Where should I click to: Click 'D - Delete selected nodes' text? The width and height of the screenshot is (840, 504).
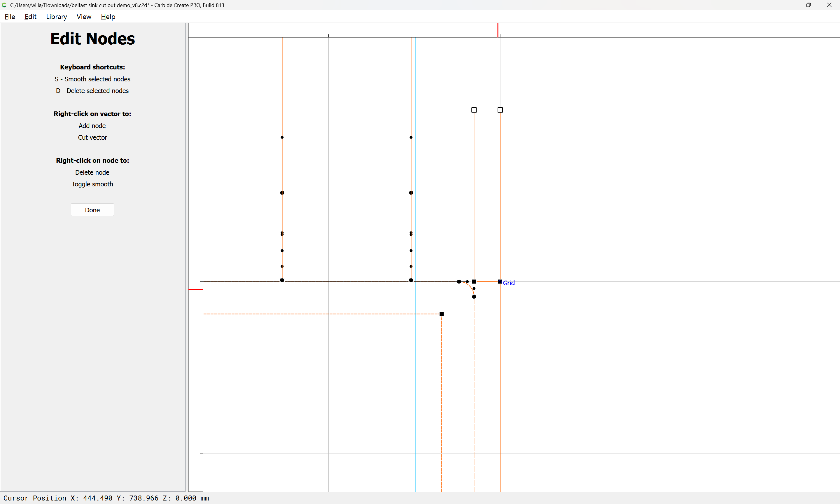(x=92, y=91)
